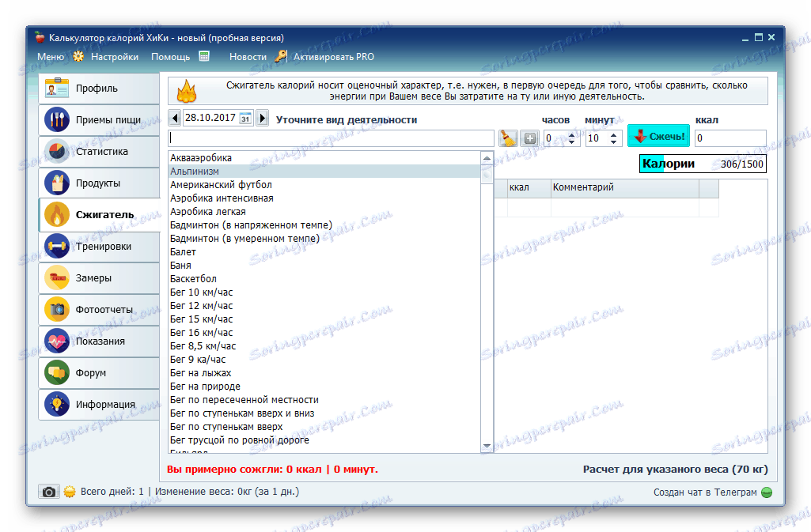Click the green status indicator icon

[767, 492]
